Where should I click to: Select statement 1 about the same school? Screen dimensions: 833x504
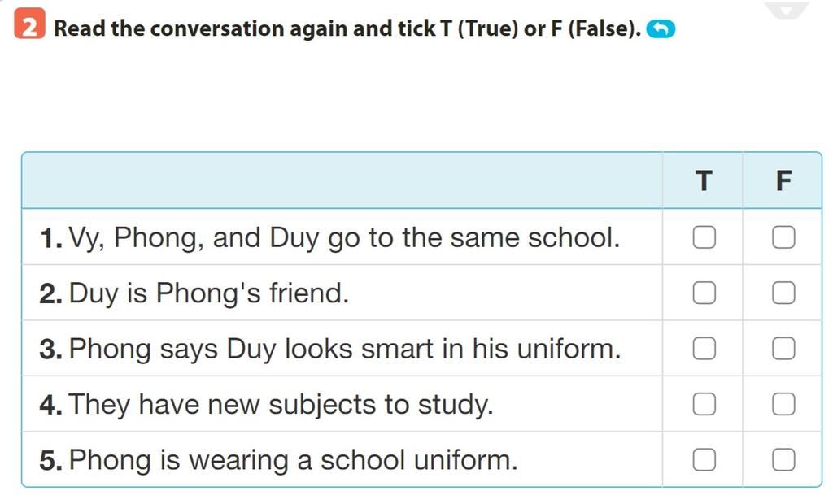pos(330,238)
